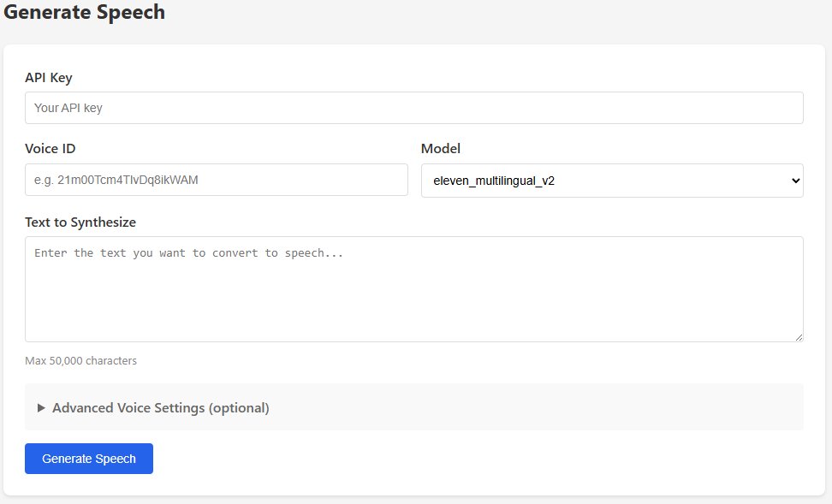The width and height of the screenshot is (832, 504).
Task: Click the textarea resize handle corner
Action: tap(799, 337)
